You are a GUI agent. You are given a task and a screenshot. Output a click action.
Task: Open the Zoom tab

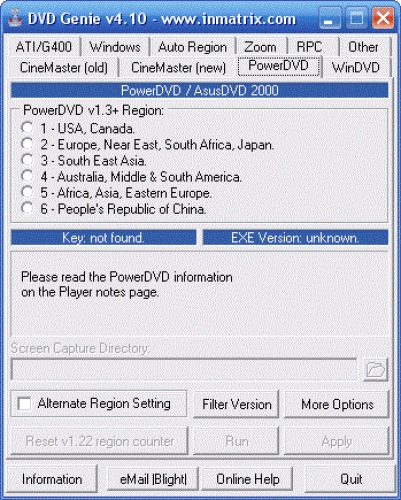260,47
